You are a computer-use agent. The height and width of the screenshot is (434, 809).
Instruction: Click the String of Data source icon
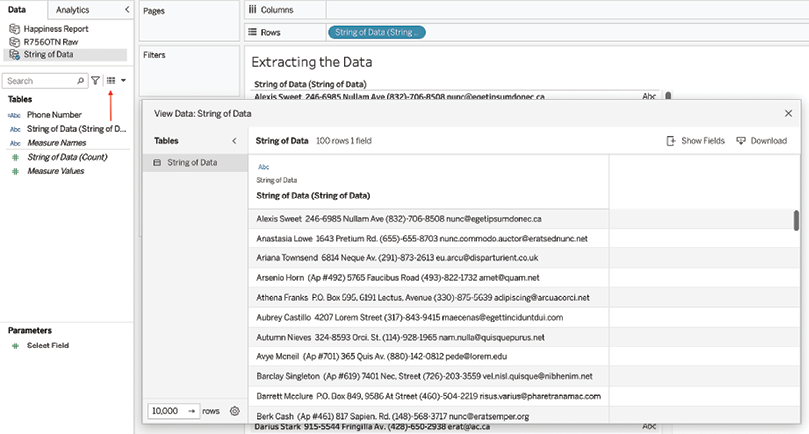[x=14, y=54]
